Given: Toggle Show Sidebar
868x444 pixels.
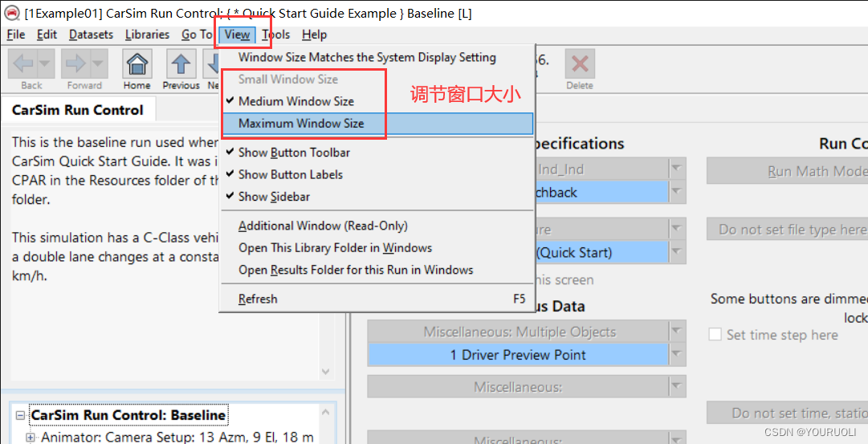Looking at the screenshot, I should coord(377,197).
